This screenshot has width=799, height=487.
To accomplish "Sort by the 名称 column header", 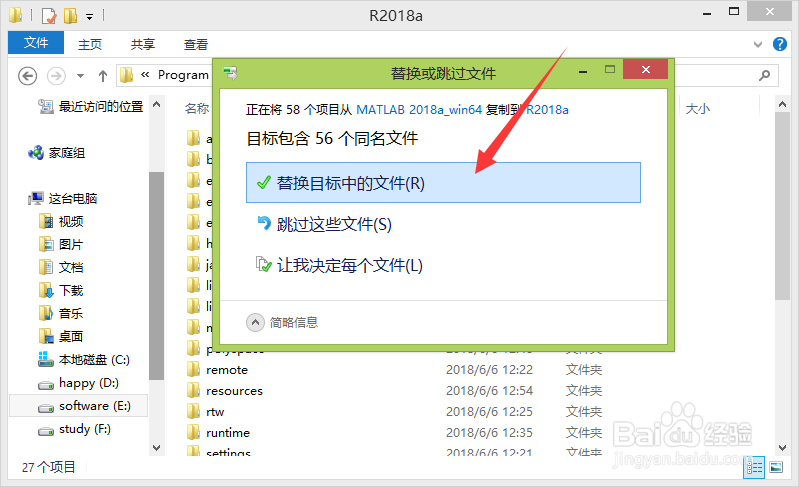I will tap(197, 109).
